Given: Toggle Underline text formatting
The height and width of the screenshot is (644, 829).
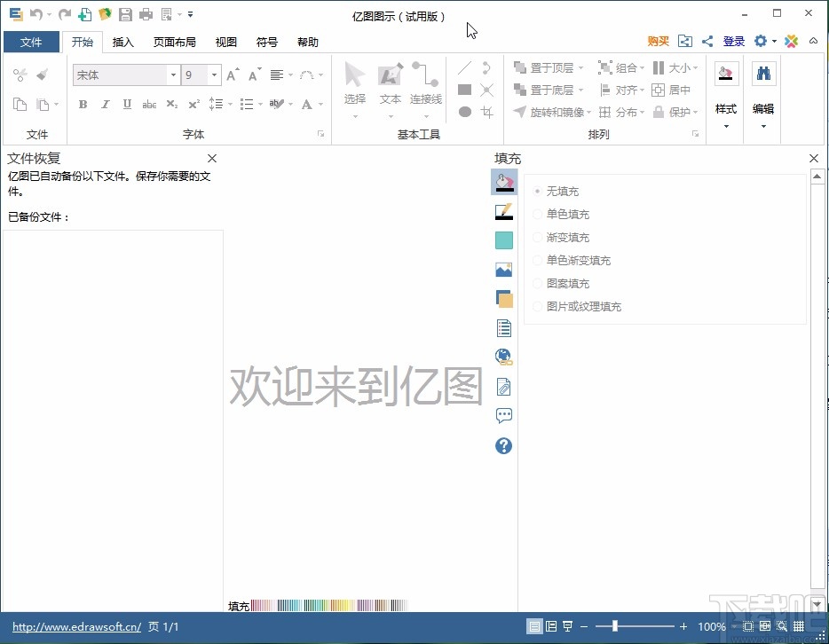Looking at the screenshot, I should coord(127,104).
